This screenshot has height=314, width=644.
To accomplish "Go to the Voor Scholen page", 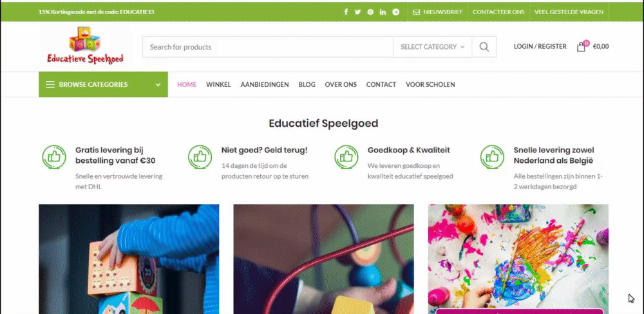I will point(430,84).
